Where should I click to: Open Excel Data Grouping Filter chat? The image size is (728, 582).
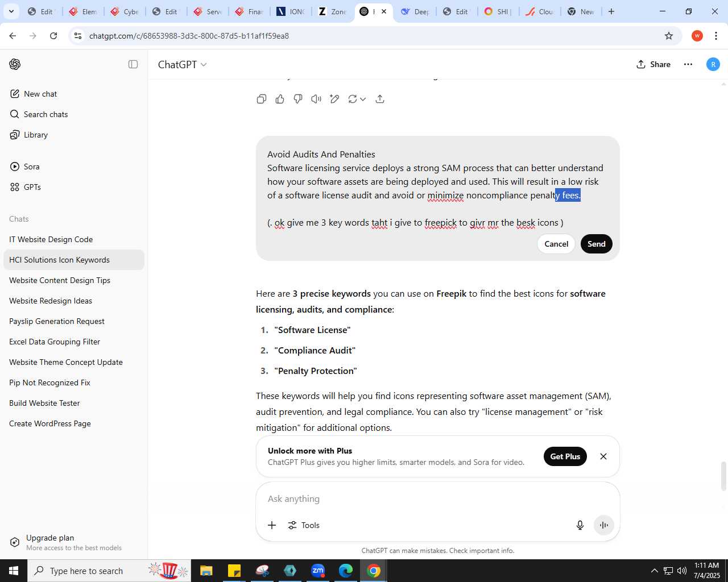coord(74,342)
